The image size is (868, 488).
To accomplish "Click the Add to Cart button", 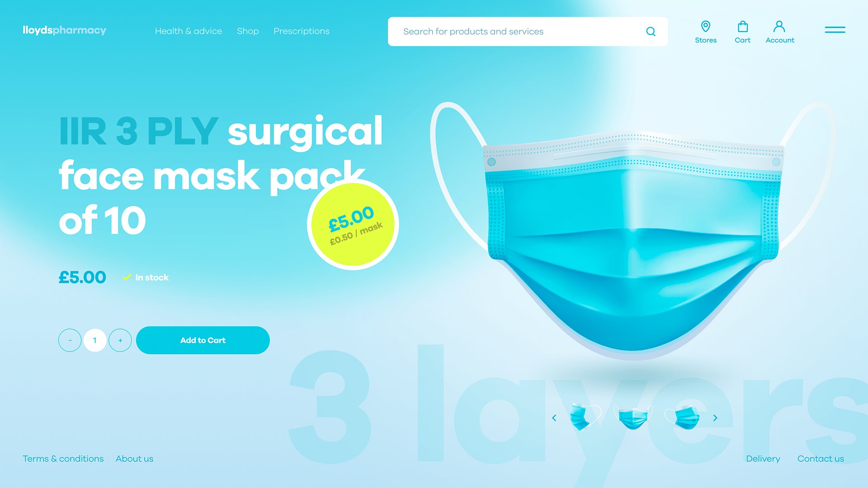I will (203, 340).
